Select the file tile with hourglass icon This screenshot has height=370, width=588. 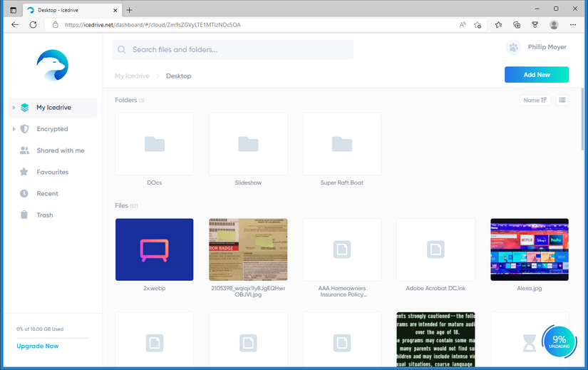[x=530, y=339]
